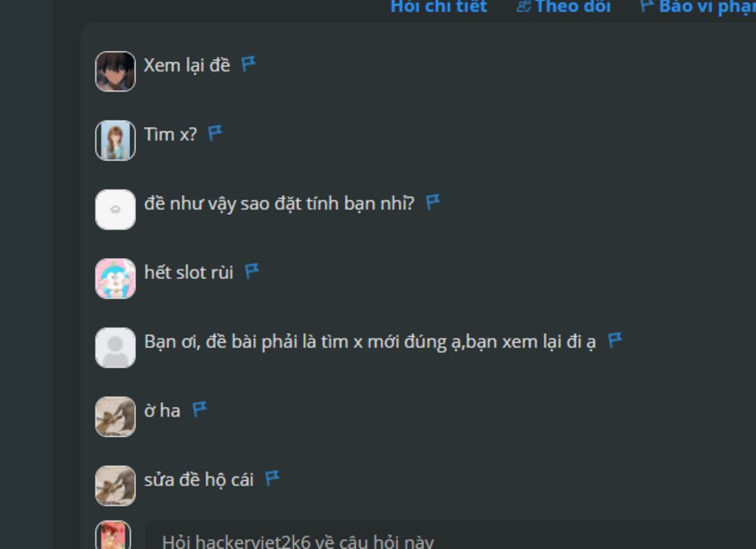Click the "Báo vi phạm" report link
The width and height of the screenshot is (756, 549).
pos(707,7)
